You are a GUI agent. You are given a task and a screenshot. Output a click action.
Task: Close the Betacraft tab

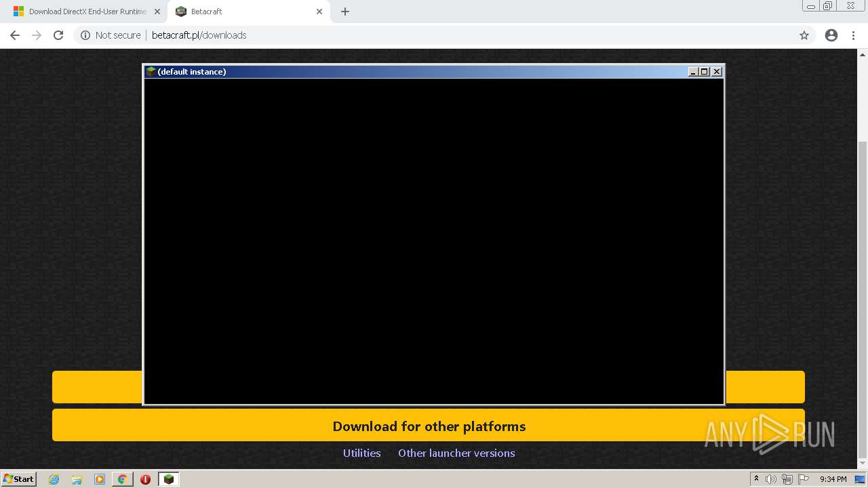[x=319, y=12]
